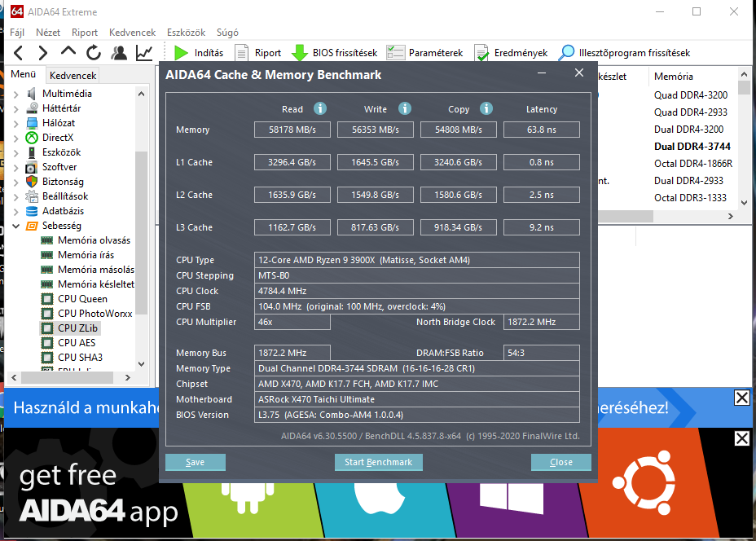Select Eszközök in the tree
The width and height of the screenshot is (756, 541).
point(61,152)
